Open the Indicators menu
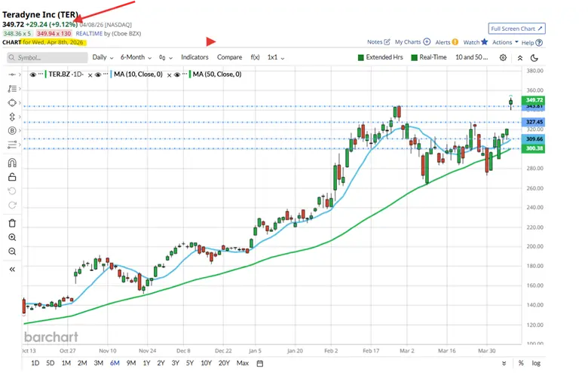This screenshot has width=588, height=378. click(194, 57)
